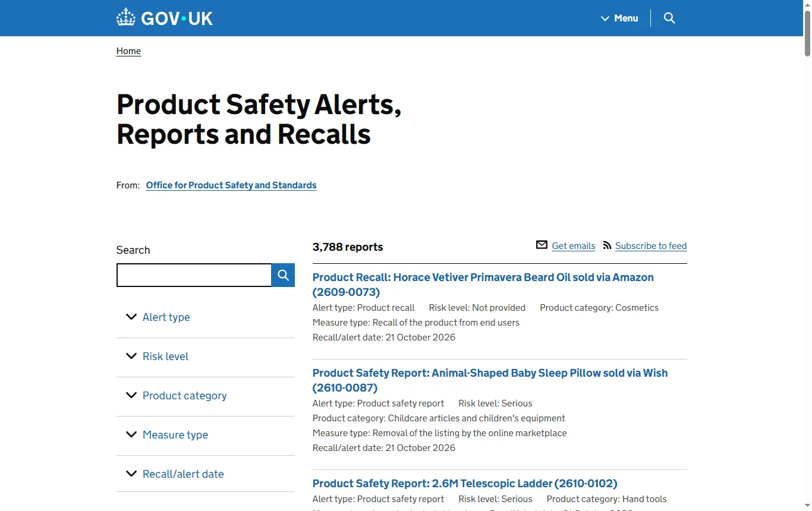Click the vertical page scrollbar thumb
The height and width of the screenshot is (511, 812).
pos(807,33)
